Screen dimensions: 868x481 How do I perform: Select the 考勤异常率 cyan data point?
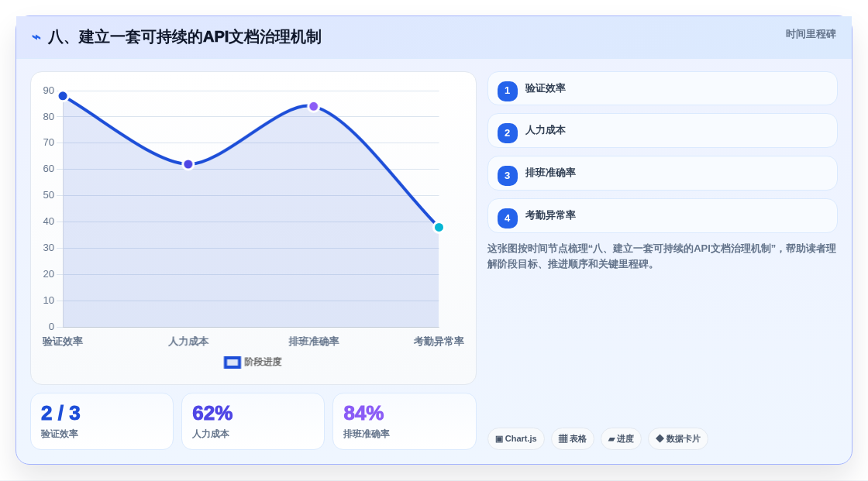439,228
